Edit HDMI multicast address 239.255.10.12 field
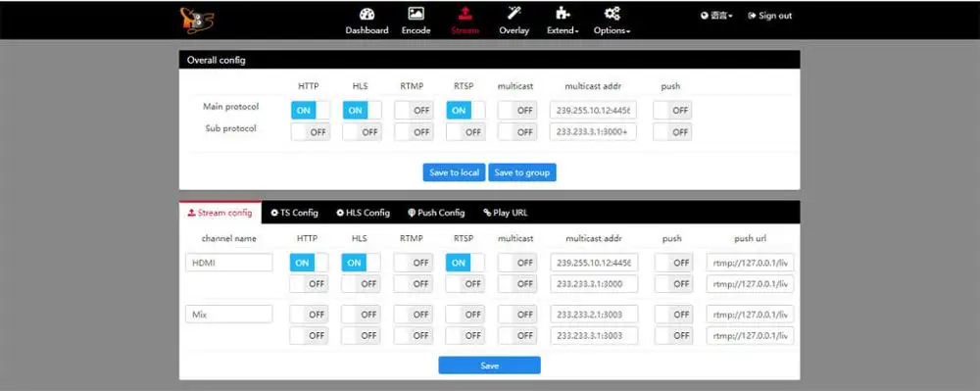This screenshot has width=980, height=391. point(595,263)
